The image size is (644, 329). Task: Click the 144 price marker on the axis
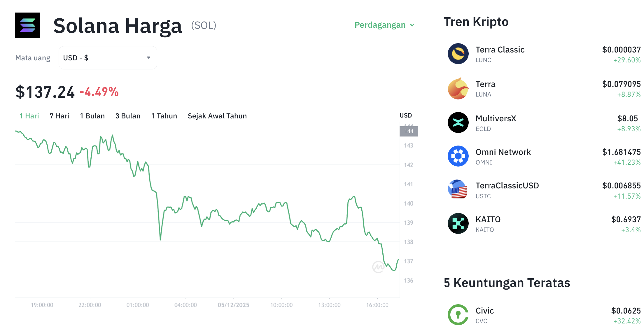(408, 131)
